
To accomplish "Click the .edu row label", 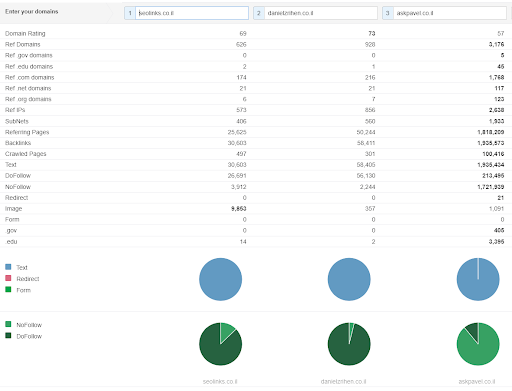I will 12,241.
